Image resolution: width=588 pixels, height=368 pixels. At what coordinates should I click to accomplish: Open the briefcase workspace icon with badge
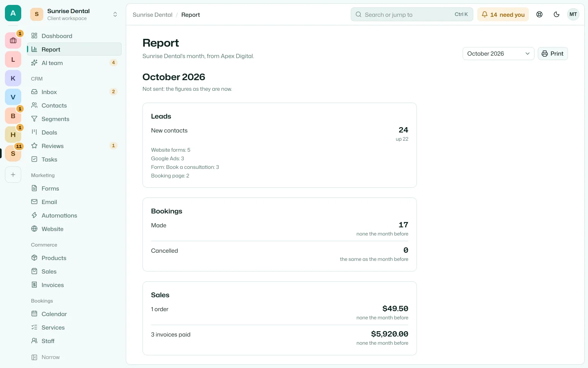13,40
